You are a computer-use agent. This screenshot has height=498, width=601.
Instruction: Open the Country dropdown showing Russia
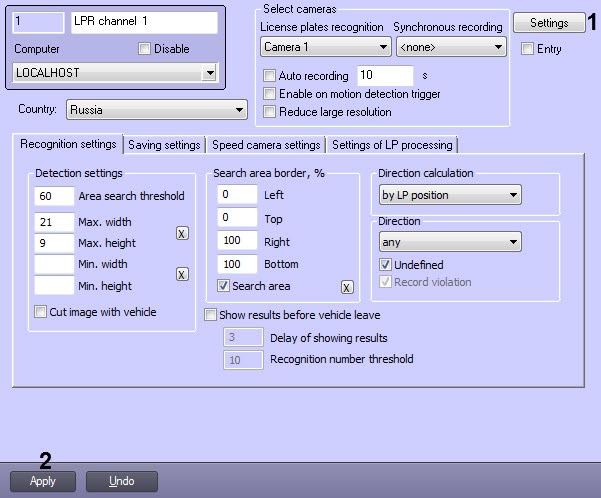(157, 109)
